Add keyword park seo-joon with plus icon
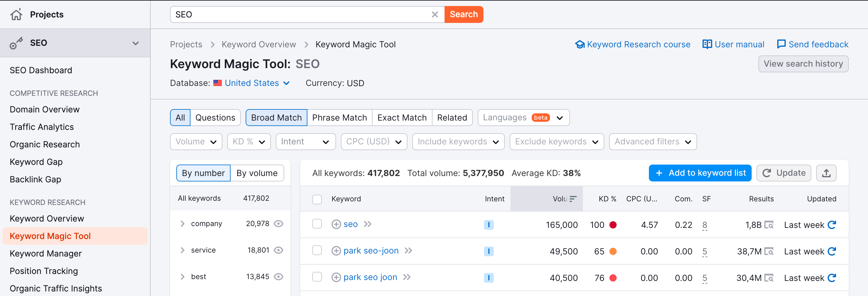The width and height of the screenshot is (868, 296). [x=336, y=251]
